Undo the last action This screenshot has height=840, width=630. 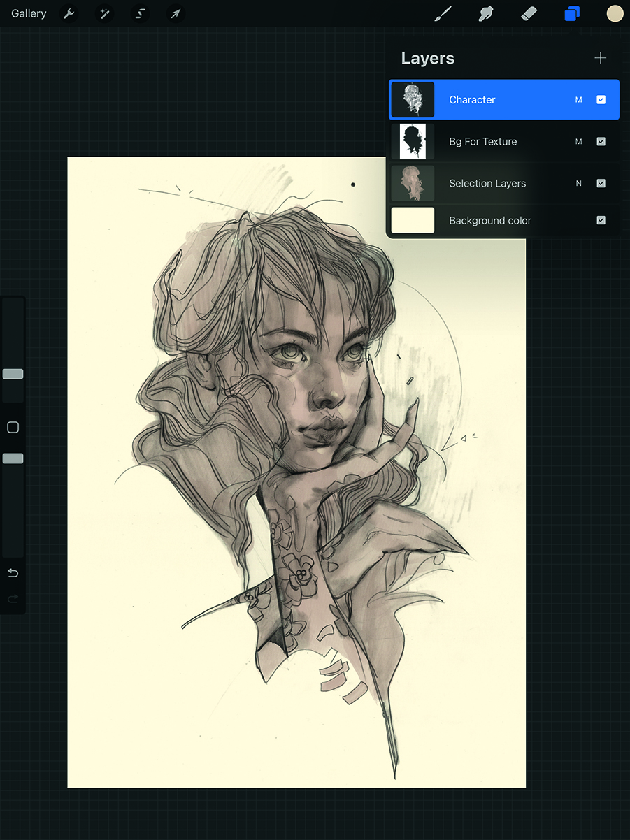click(x=13, y=573)
